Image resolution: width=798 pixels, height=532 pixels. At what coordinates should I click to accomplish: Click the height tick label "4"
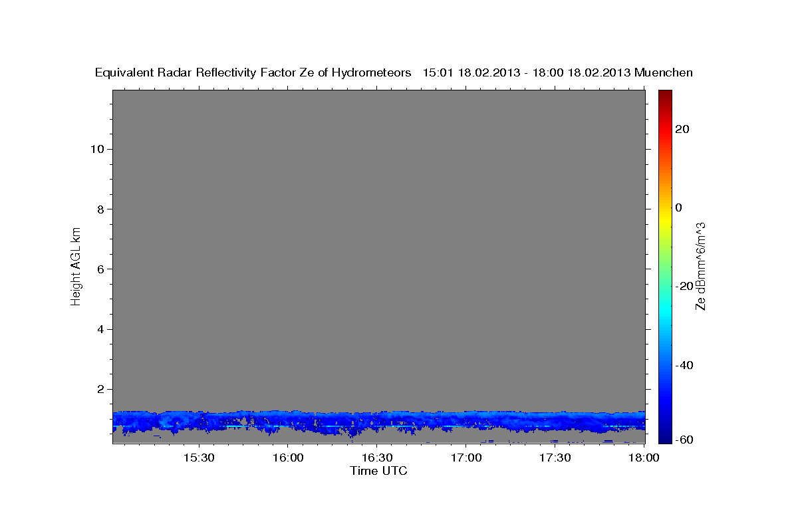point(100,329)
